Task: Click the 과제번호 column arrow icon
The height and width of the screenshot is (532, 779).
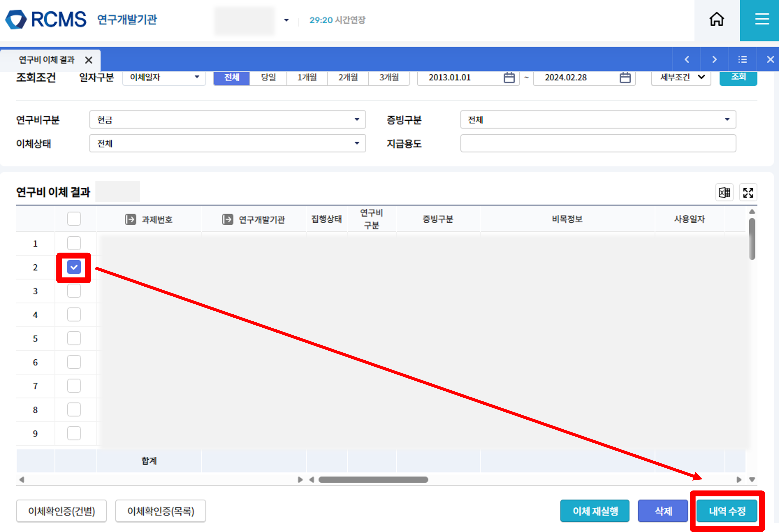Action: coord(130,220)
